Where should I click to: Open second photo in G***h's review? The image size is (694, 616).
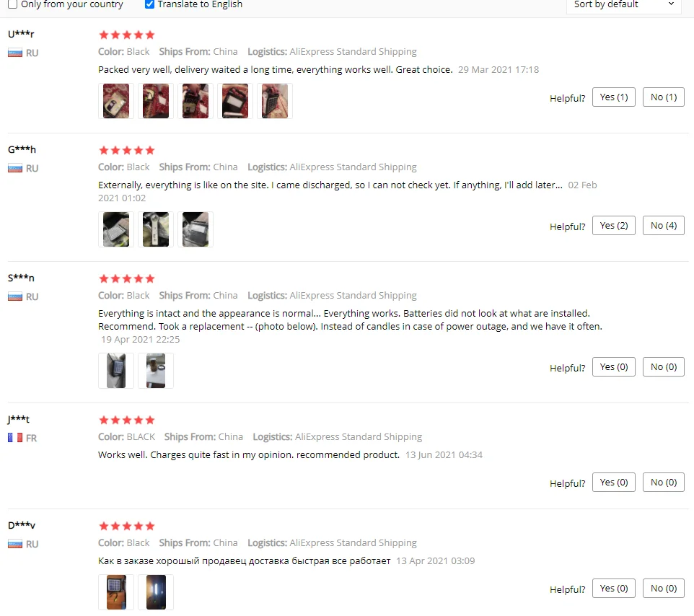coord(156,229)
